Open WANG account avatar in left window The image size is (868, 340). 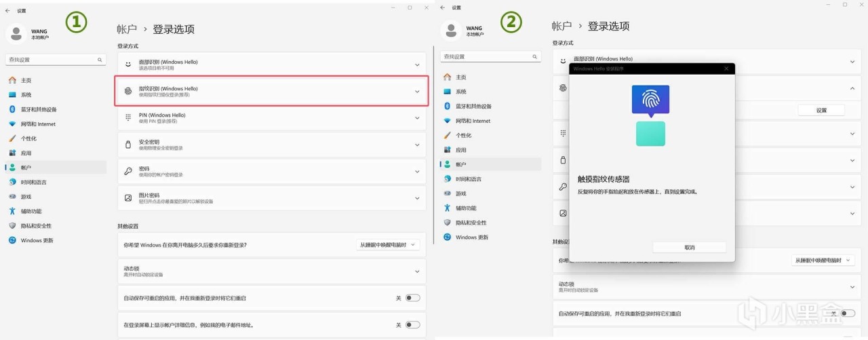[16, 34]
